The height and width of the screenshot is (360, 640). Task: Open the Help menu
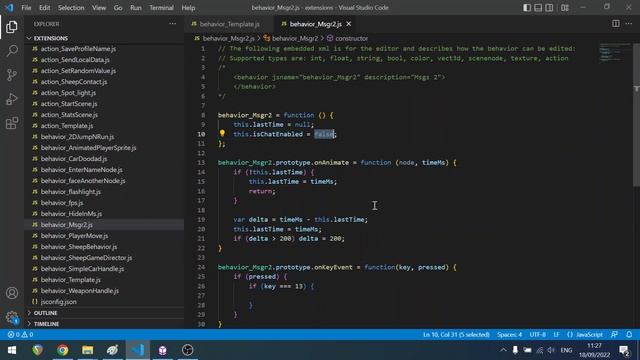coord(188,8)
